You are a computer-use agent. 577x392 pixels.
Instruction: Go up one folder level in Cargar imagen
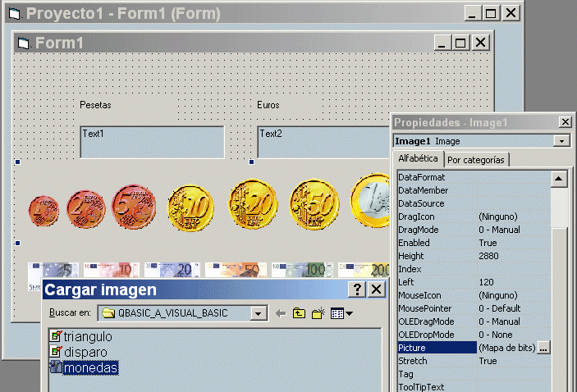tap(299, 313)
